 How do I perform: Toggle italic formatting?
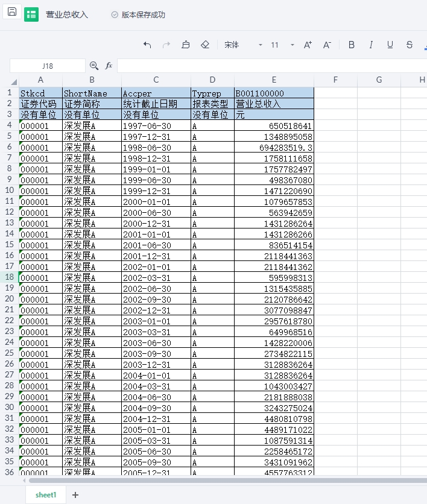coord(371,45)
